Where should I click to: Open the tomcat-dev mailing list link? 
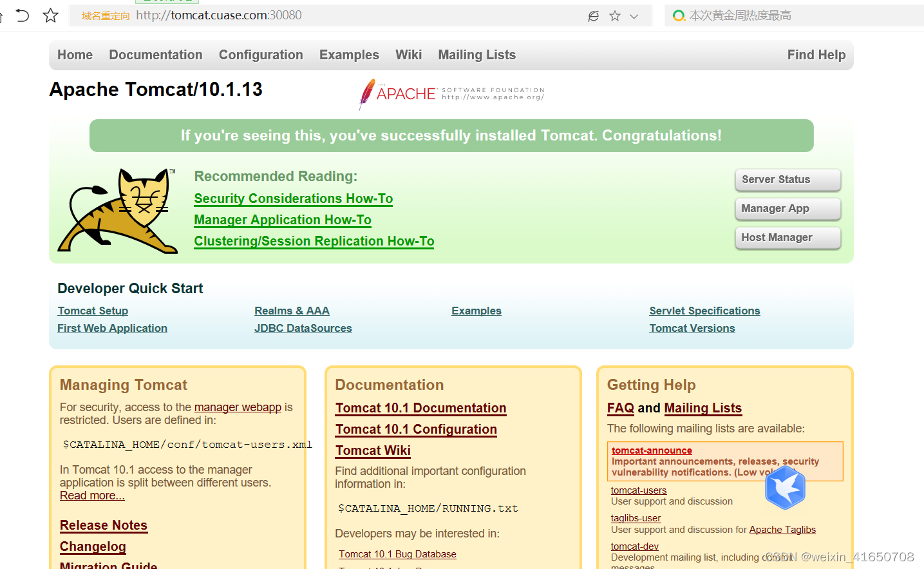point(635,547)
